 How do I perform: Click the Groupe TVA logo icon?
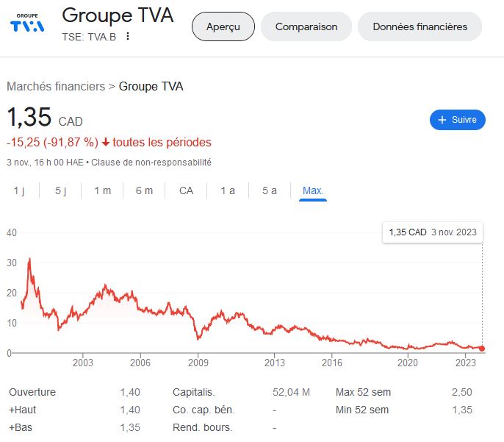[27, 24]
